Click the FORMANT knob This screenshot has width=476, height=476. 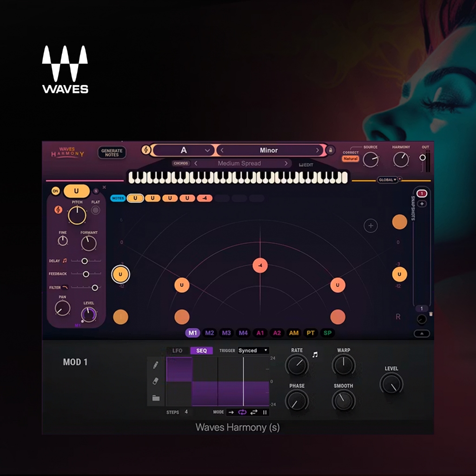pos(89,243)
